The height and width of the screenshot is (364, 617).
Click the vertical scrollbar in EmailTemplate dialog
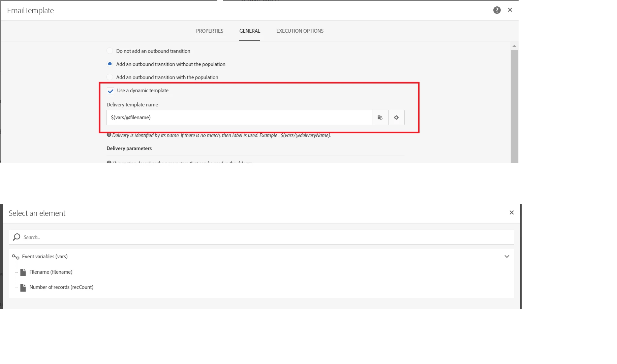click(514, 106)
